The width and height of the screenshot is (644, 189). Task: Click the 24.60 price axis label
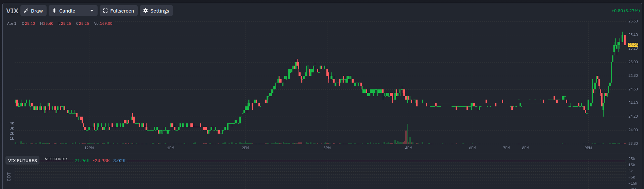click(x=633, y=89)
